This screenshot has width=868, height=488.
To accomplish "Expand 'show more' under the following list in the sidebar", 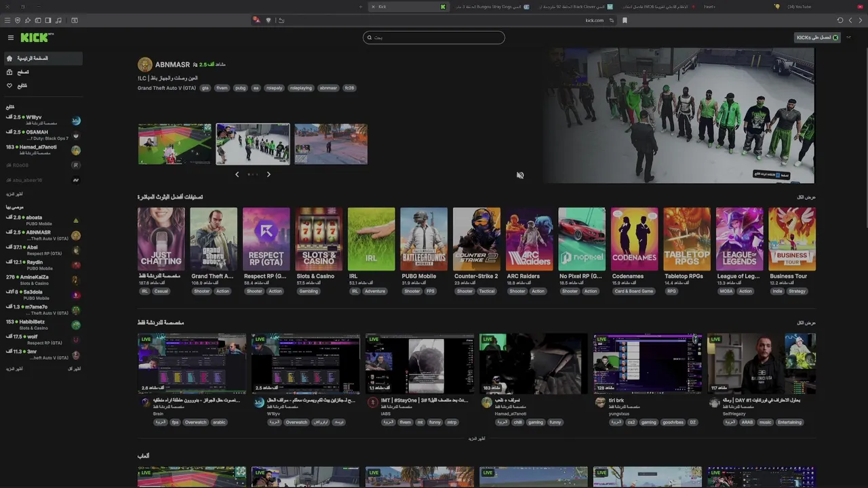I will click(x=14, y=194).
